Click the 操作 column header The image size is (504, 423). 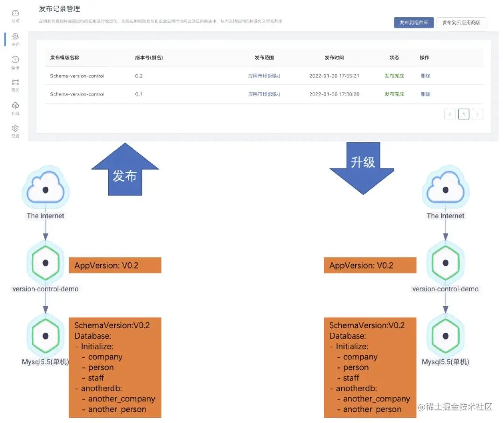pos(424,57)
